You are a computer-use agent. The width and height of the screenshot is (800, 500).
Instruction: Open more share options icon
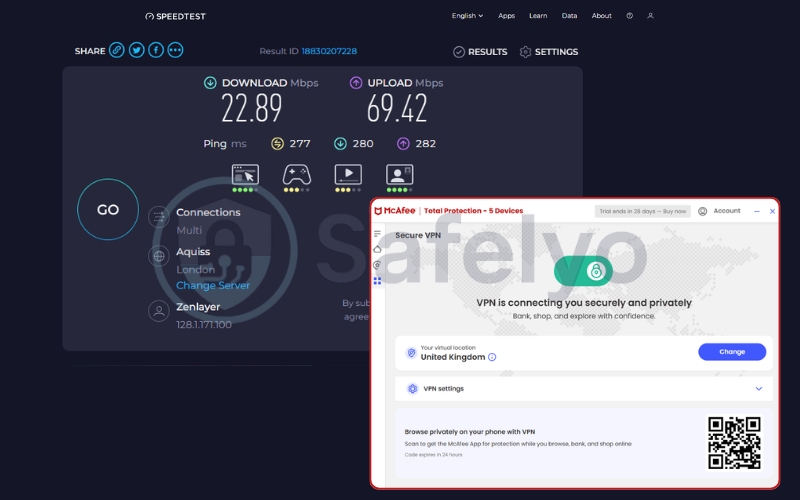(176, 50)
